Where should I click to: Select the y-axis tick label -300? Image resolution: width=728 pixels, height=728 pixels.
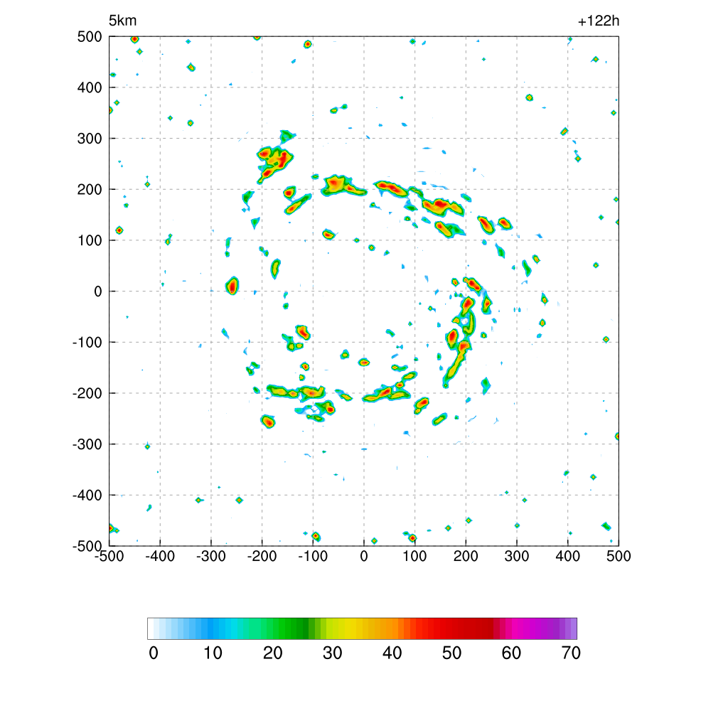pos(87,444)
